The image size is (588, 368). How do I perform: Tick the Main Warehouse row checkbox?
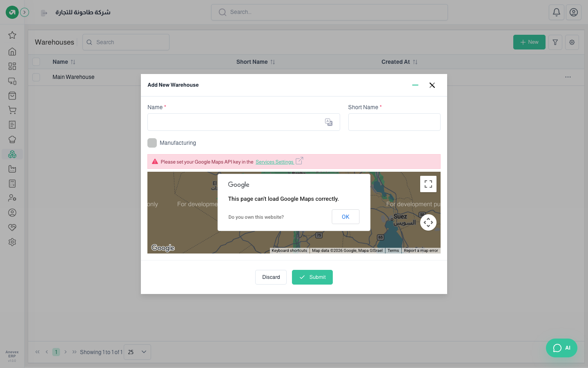click(x=36, y=77)
